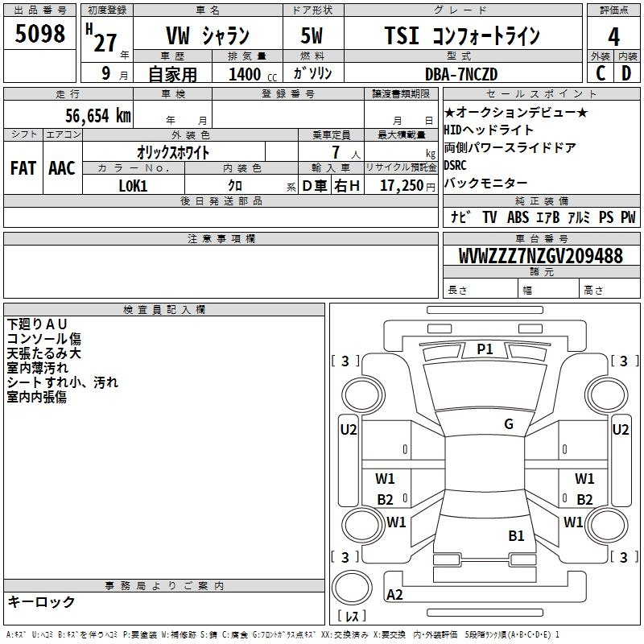Click the color code L0K1
The height and width of the screenshot is (644, 644).
click(133, 185)
